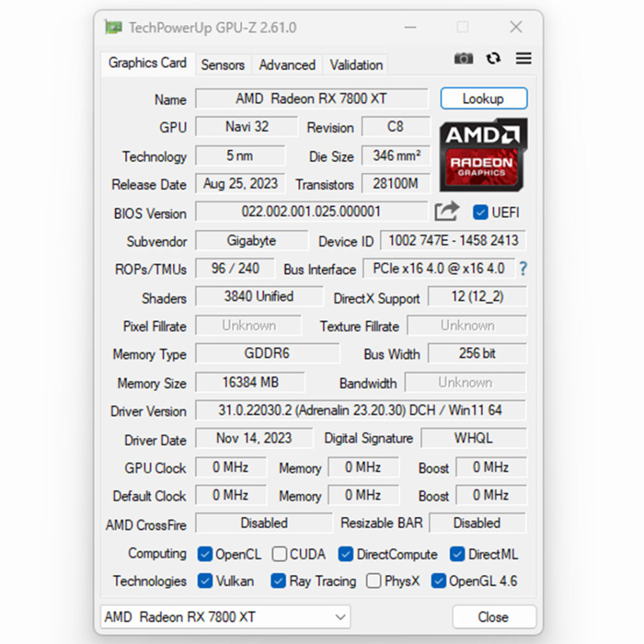The image size is (644, 644).
Task: Click the DirectX Support field 12 (12_2)
Action: (477, 297)
